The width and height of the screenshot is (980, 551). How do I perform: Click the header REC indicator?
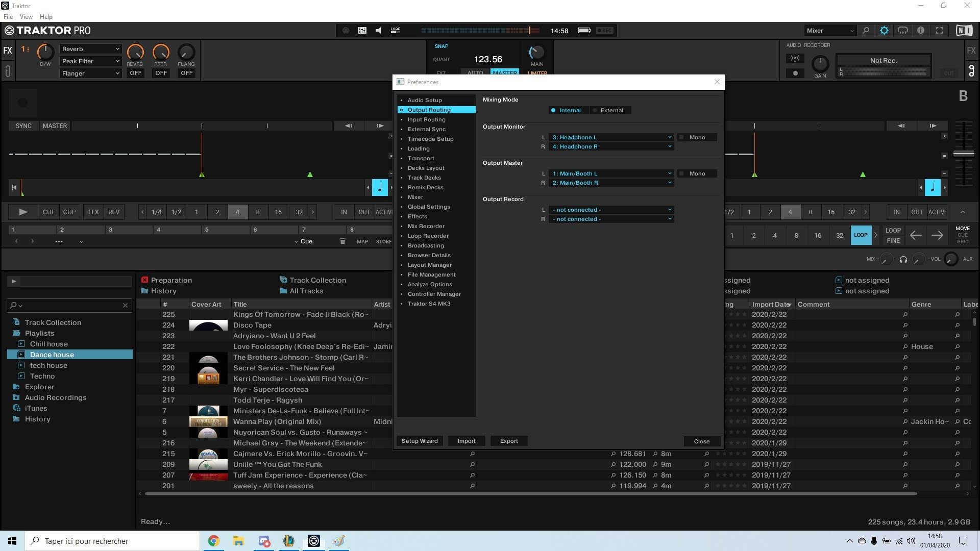point(605,31)
